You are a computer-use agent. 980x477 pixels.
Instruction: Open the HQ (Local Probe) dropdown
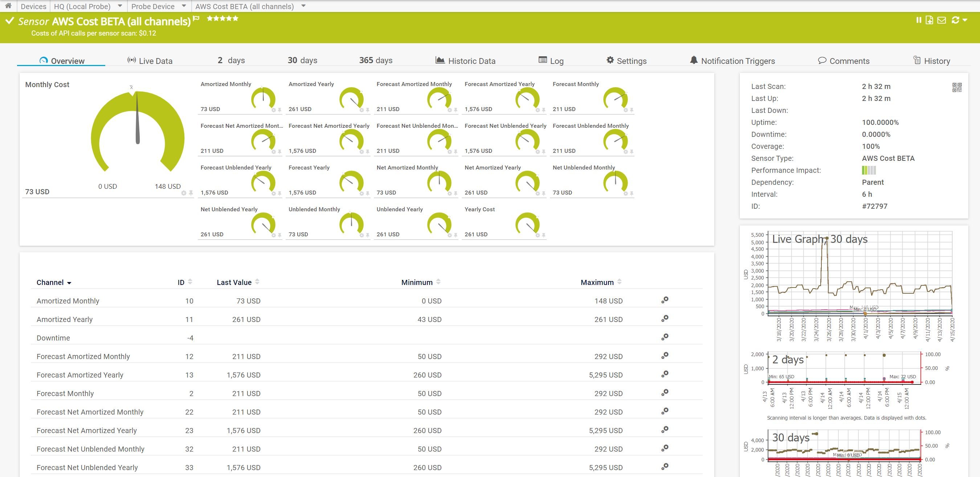tap(120, 6)
